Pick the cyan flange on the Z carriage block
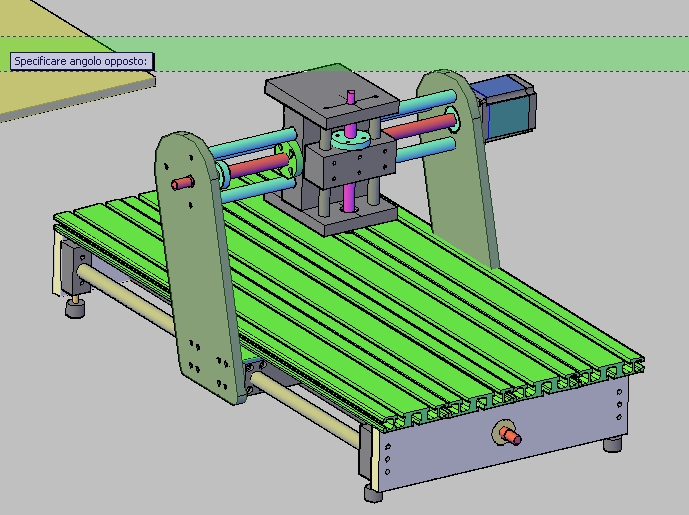 (x=350, y=139)
